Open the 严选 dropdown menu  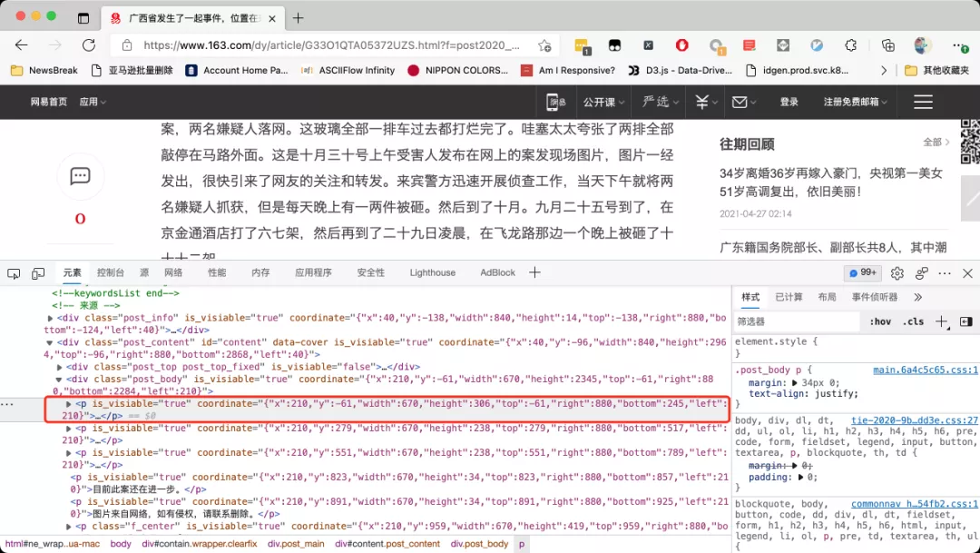point(660,102)
